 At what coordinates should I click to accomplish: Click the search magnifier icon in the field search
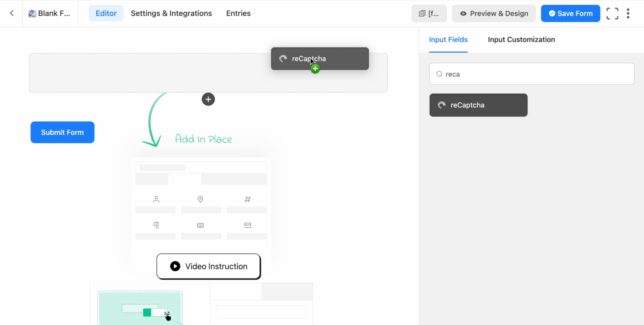tap(439, 74)
